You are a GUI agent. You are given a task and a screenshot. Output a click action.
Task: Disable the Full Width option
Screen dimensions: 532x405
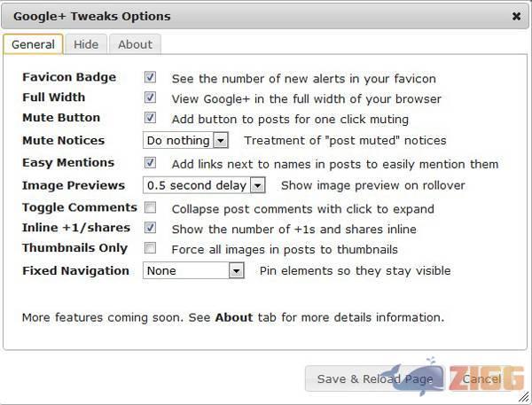pos(151,97)
